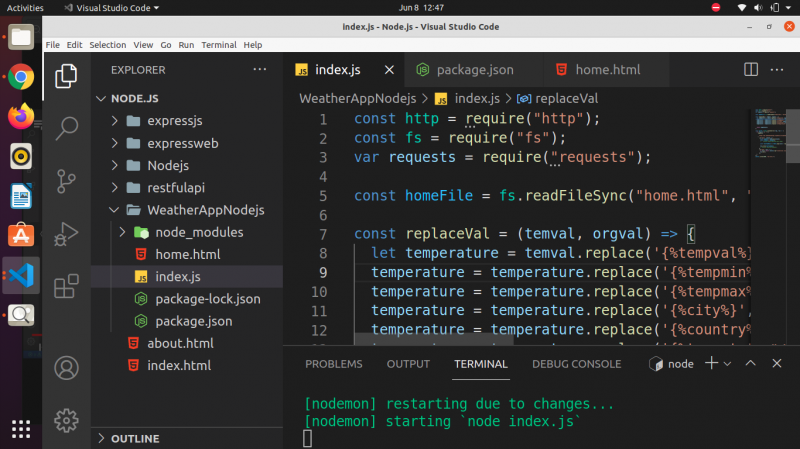Open the Help menu
Image resolution: width=800 pixels, height=449 pixels.
253,45
